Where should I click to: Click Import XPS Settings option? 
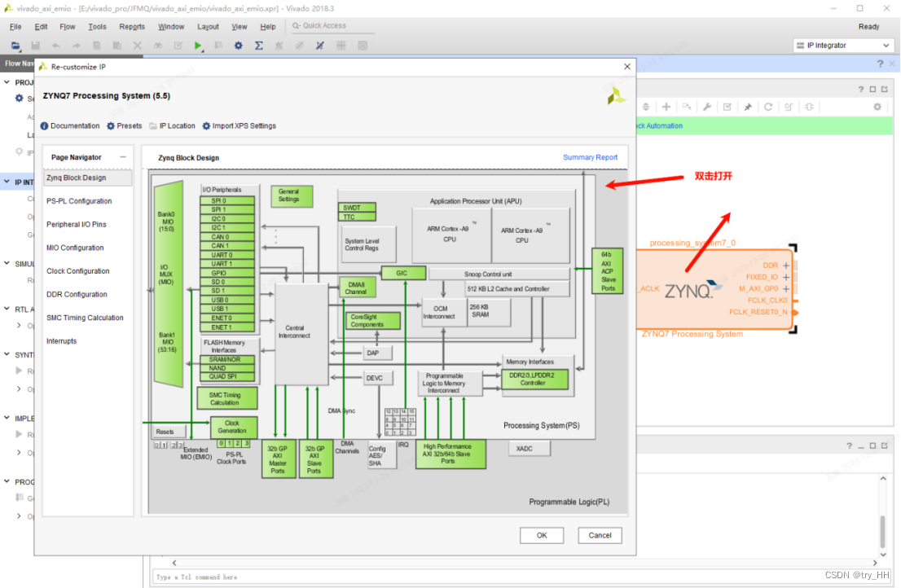pyautogui.click(x=239, y=125)
